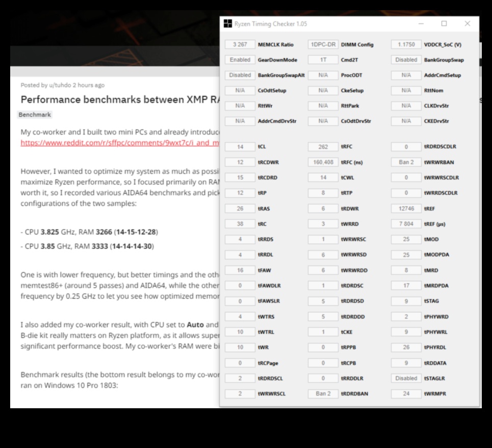Minimize the Ryzen Timing Checker window
The height and width of the screenshot is (448, 492).
coord(421,23)
